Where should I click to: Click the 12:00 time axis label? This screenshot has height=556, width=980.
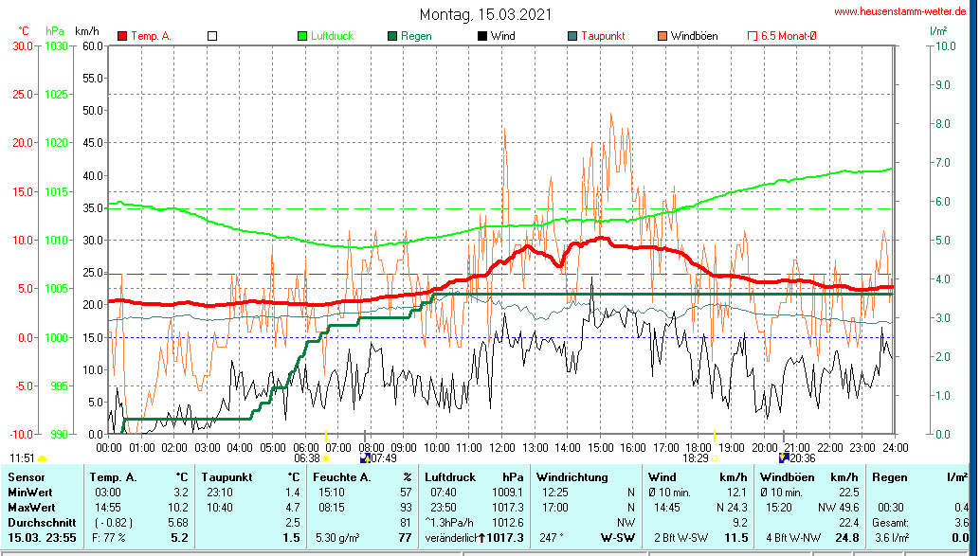point(502,448)
